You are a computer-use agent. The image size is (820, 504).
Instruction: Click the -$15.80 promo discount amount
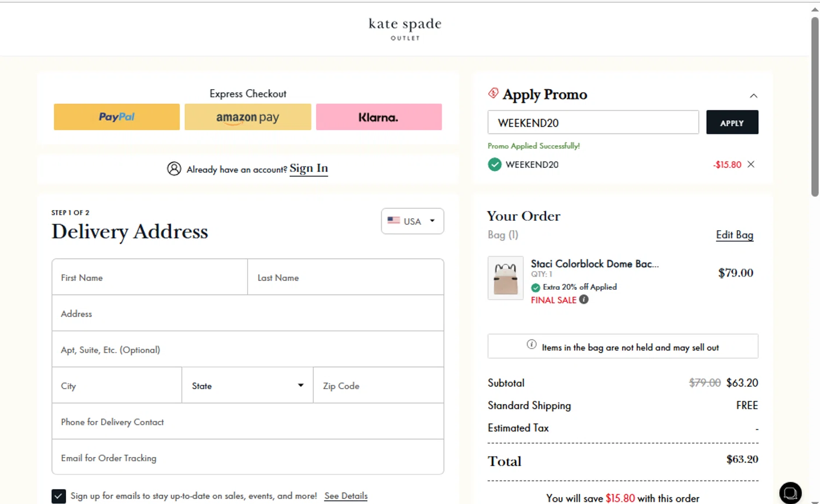[727, 165]
